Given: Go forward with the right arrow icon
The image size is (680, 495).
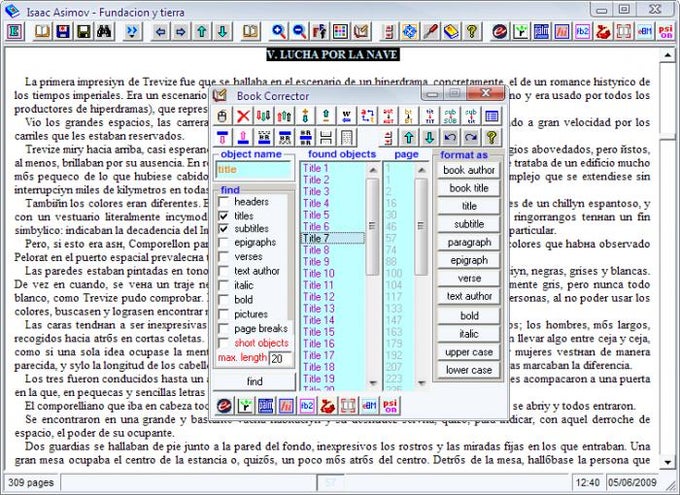Looking at the screenshot, I should pyautogui.click(x=181, y=32).
